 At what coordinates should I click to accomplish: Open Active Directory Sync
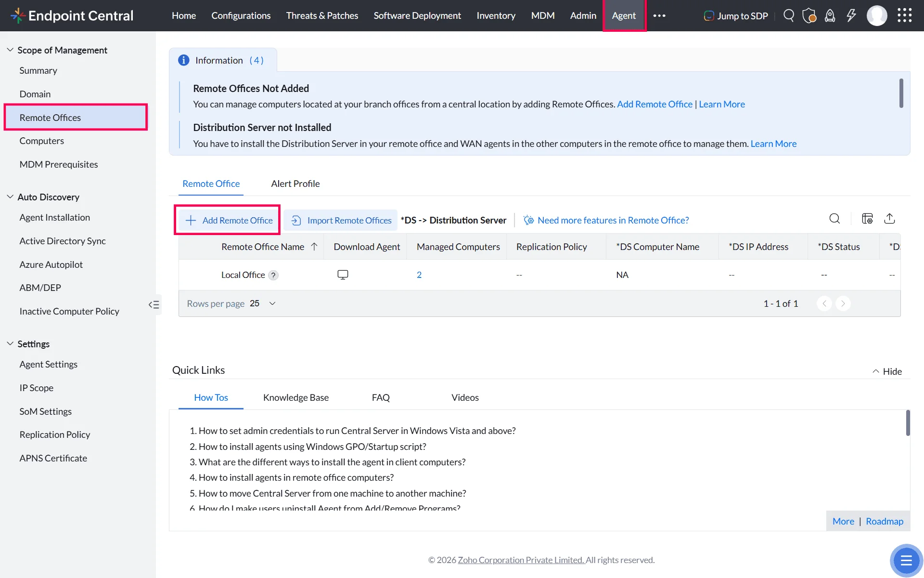click(x=63, y=241)
